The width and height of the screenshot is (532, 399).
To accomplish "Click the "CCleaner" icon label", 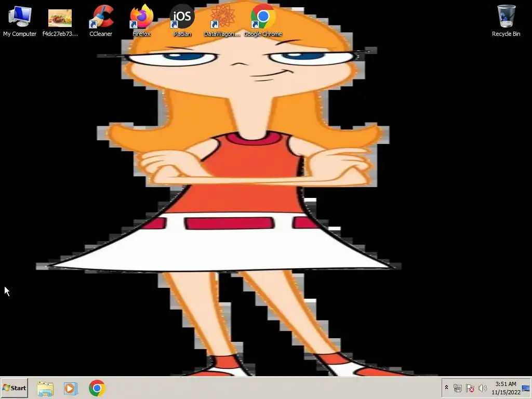I will (101, 34).
